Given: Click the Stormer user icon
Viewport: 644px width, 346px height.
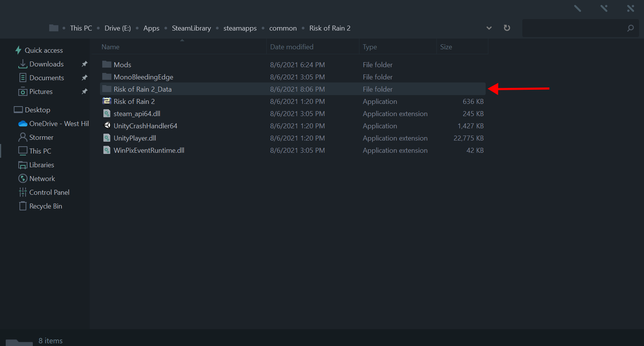Looking at the screenshot, I should tap(23, 137).
